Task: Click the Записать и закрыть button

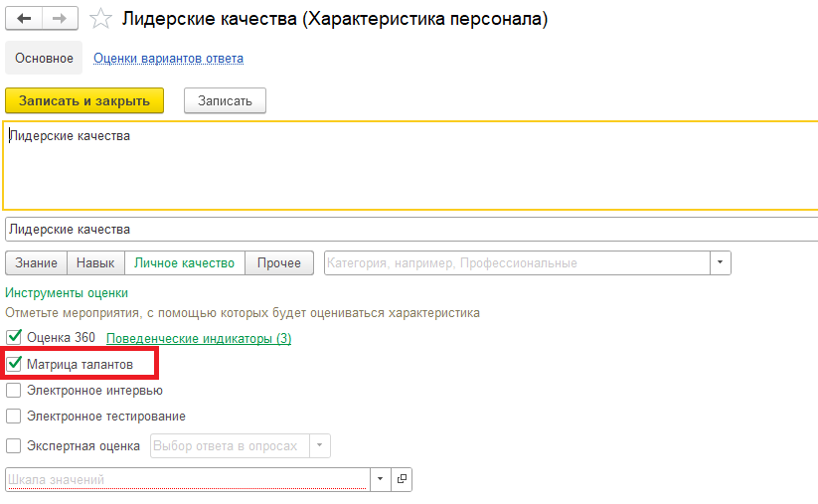Action: (x=84, y=100)
